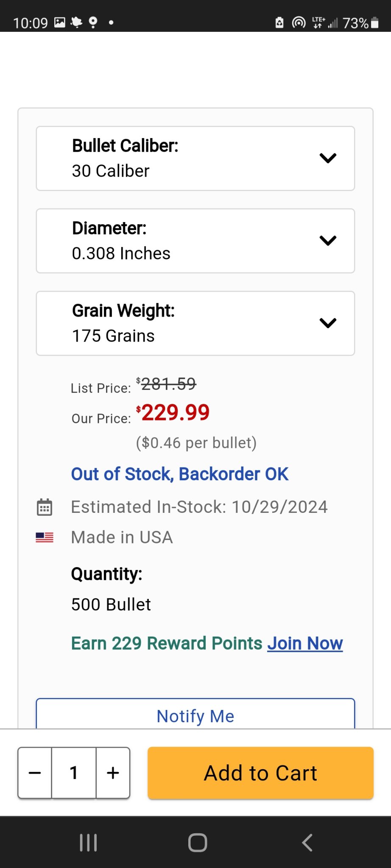Tap the Out of Stock, Backorder OK text
Image resolution: width=391 pixels, height=868 pixels.
180,474
